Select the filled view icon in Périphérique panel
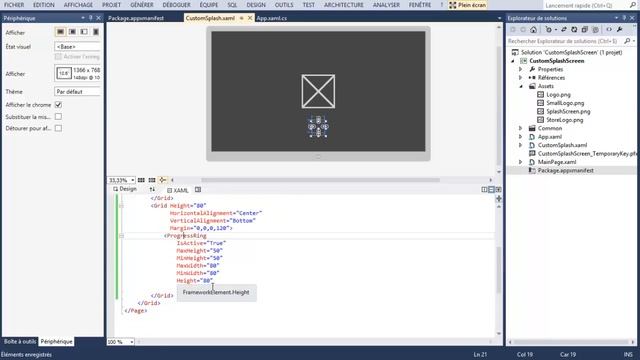 (72, 32)
